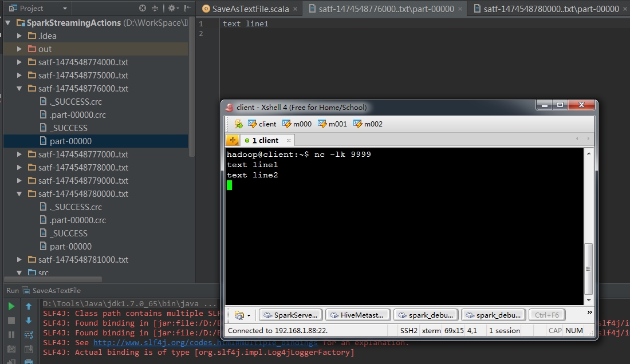Expand satf-1474548777000..txt folder
This screenshot has height=364, width=630.
click(19, 154)
